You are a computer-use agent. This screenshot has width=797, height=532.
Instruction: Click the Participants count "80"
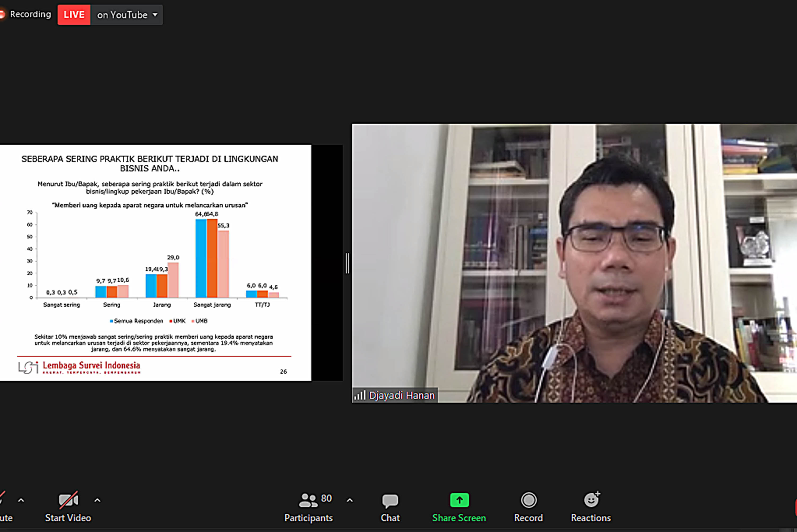coord(327,498)
